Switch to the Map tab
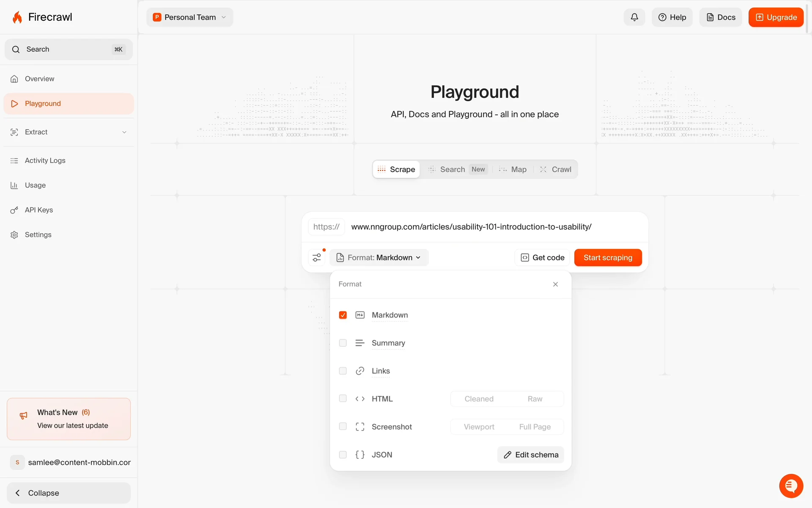812x508 pixels. 513,169
